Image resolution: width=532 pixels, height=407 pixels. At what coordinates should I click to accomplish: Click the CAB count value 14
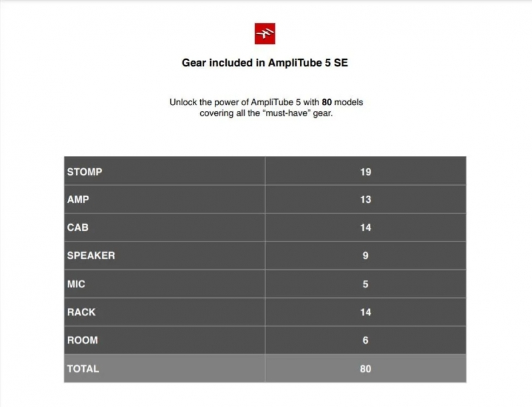(x=365, y=227)
